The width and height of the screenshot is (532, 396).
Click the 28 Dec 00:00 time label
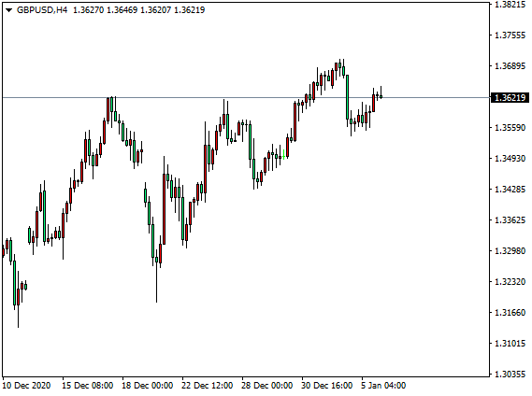(x=267, y=386)
